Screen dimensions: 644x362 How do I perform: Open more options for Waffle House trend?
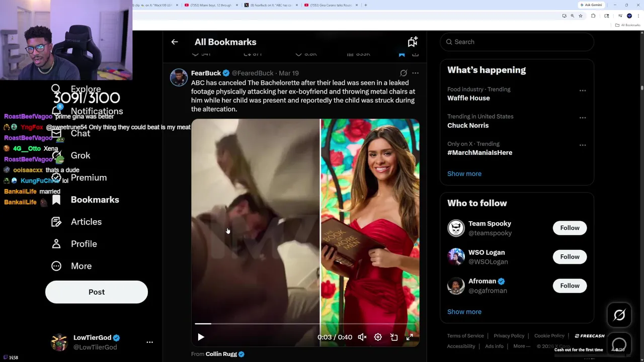coord(583,90)
